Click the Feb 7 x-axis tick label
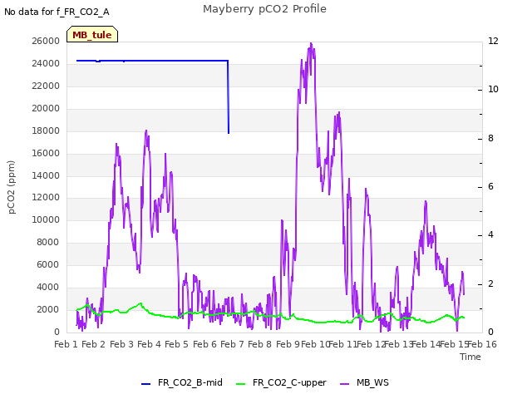The width and height of the screenshot is (532, 399). click(232, 344)
